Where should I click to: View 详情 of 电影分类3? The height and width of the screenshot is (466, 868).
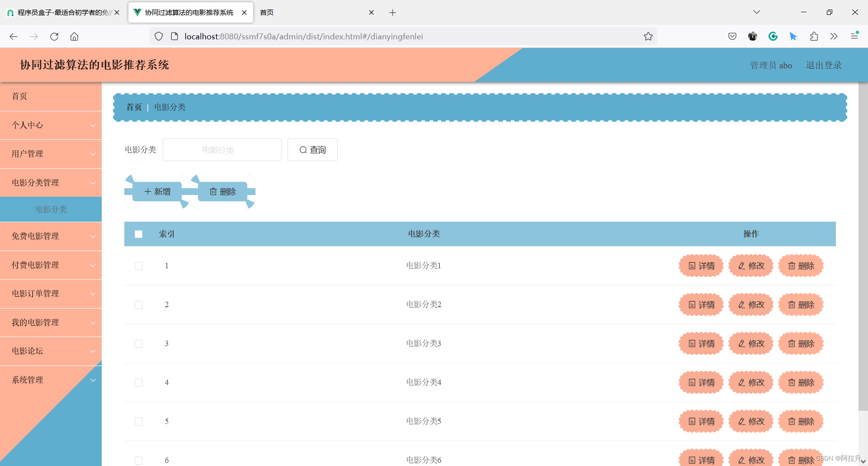(701, 344)
